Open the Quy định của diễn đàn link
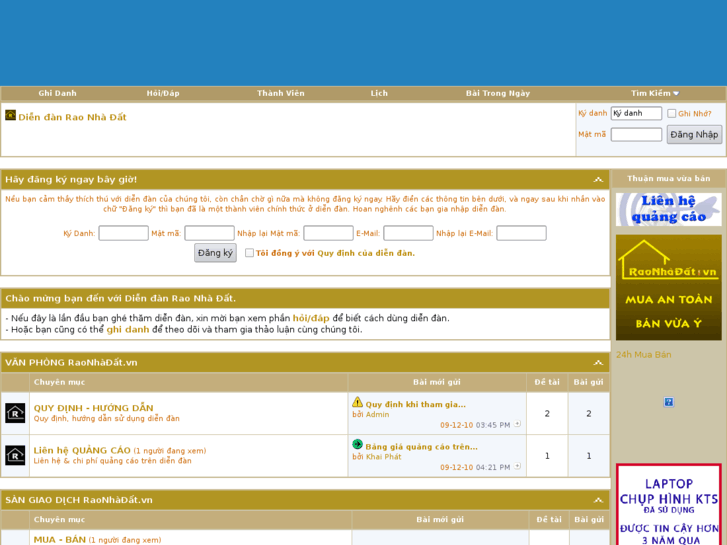 pos(366,253)
